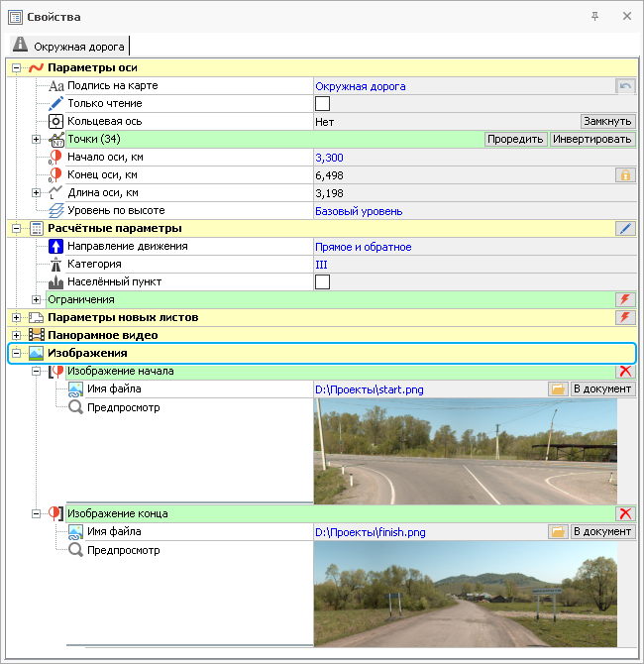Click the length icon for Длина оси
644x664 pixels.
(55, 192)
